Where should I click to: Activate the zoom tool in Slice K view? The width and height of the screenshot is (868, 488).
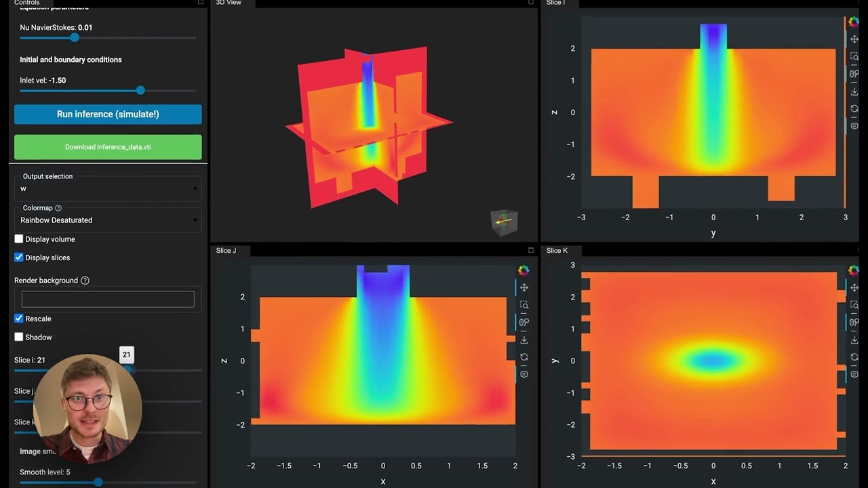point(854,304)
